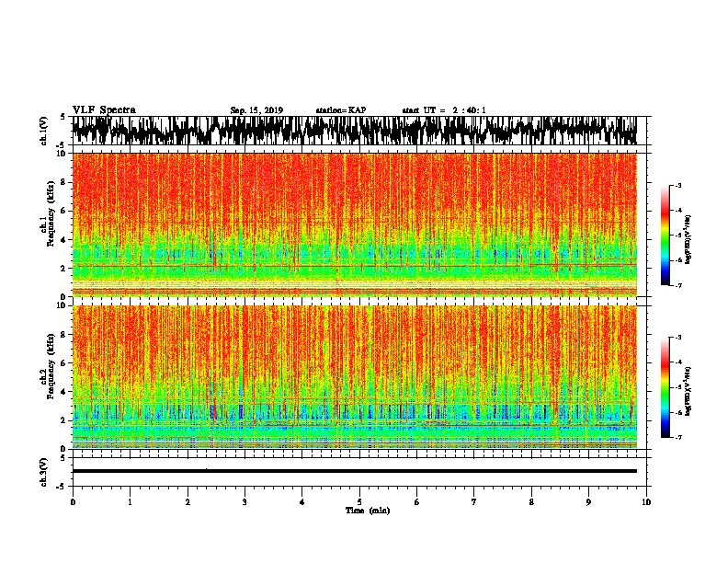Screen dimensions: 728x563
Task: Click the "6" frequency tick of ch.2 spectrogram
Action: pos(64,362)
